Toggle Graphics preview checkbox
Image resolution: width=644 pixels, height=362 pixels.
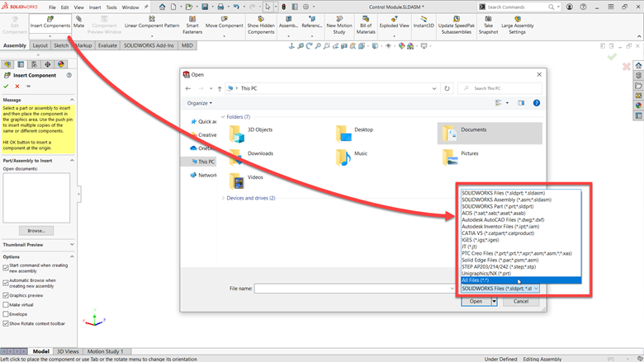[6, 295]
